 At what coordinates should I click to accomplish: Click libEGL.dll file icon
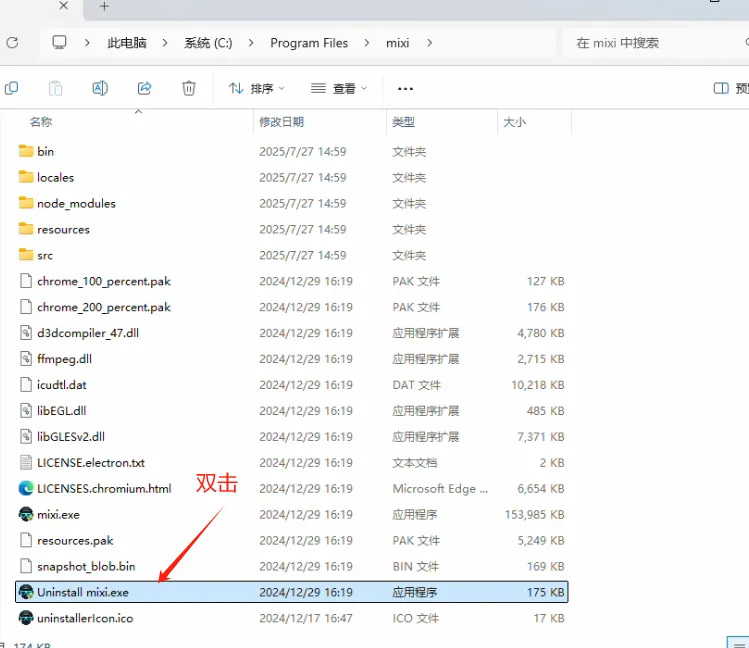point(26,411)
